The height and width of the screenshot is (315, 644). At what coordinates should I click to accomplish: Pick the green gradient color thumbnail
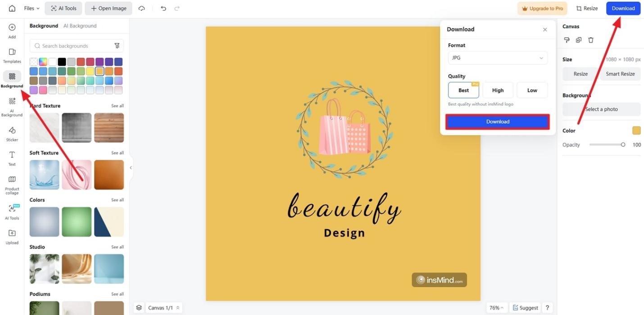(77, 222)
